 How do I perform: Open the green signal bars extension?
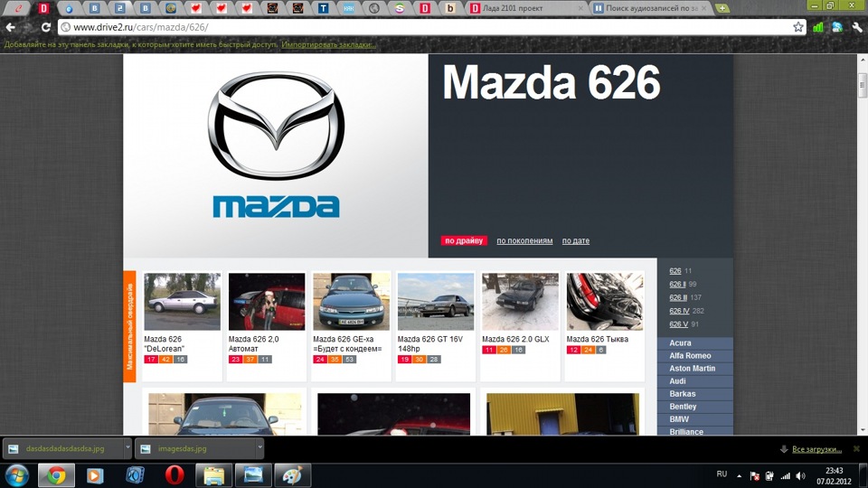pos(818,26)
